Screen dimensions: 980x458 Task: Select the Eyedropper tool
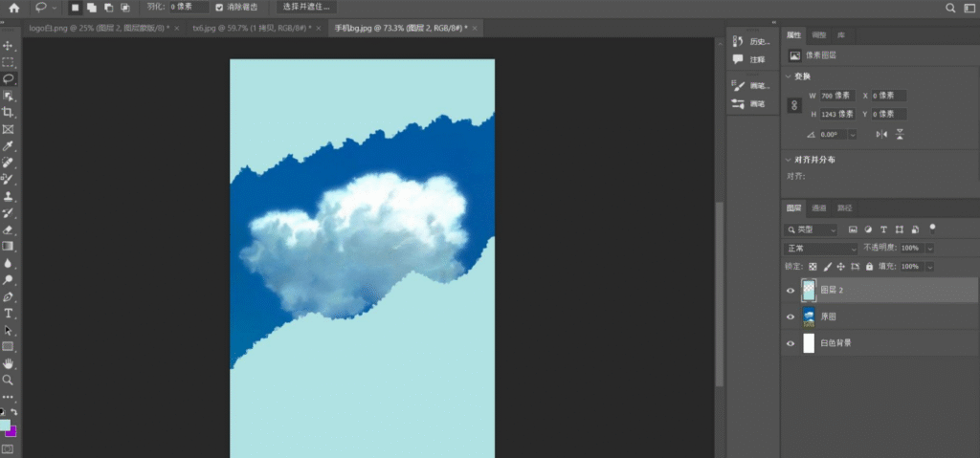coord(8,146)
